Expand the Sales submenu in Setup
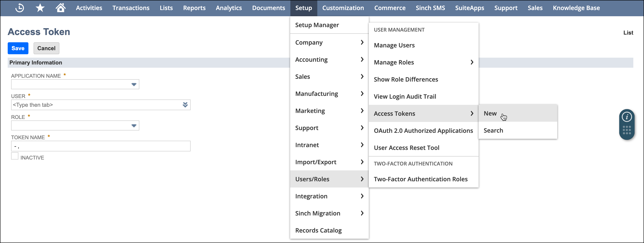The width and height of the screenshot is (644, 243). [x=329, y=77]
